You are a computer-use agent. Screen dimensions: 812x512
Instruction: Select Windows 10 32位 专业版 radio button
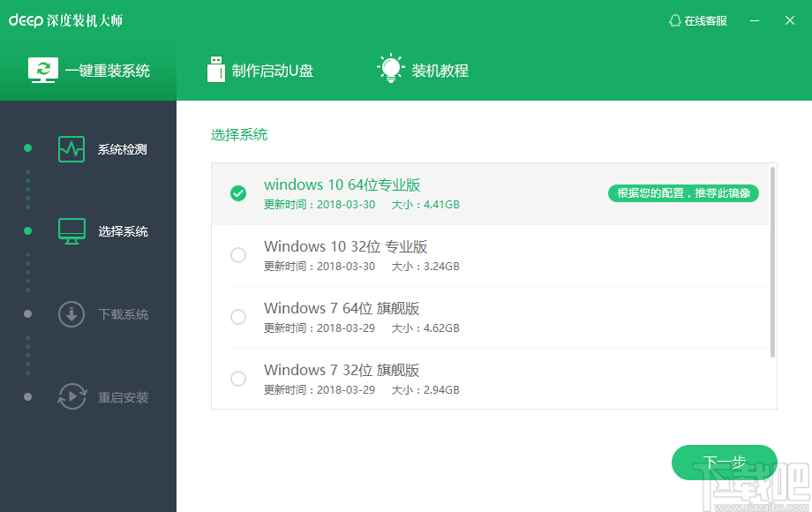point(237,254)
